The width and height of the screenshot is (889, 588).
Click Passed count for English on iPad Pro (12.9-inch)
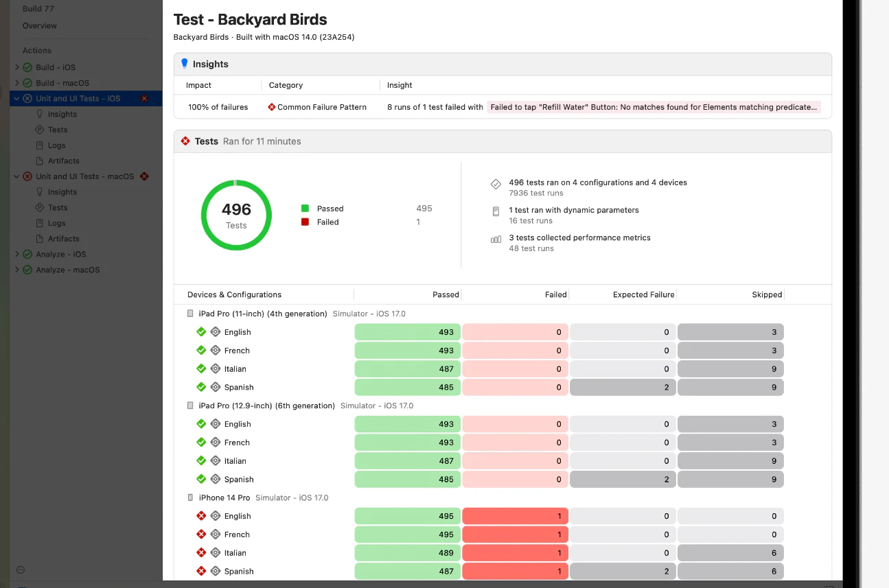[x=408, y=424]
